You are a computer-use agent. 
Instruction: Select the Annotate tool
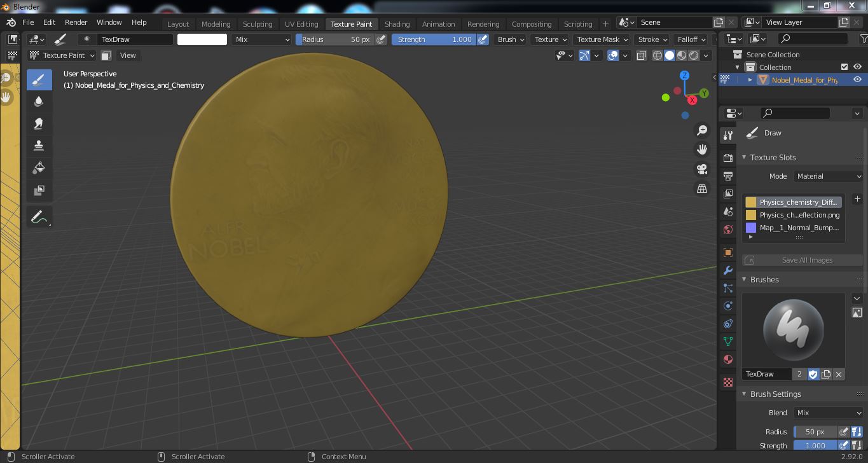pyautogui.click(x=39, y=218)
